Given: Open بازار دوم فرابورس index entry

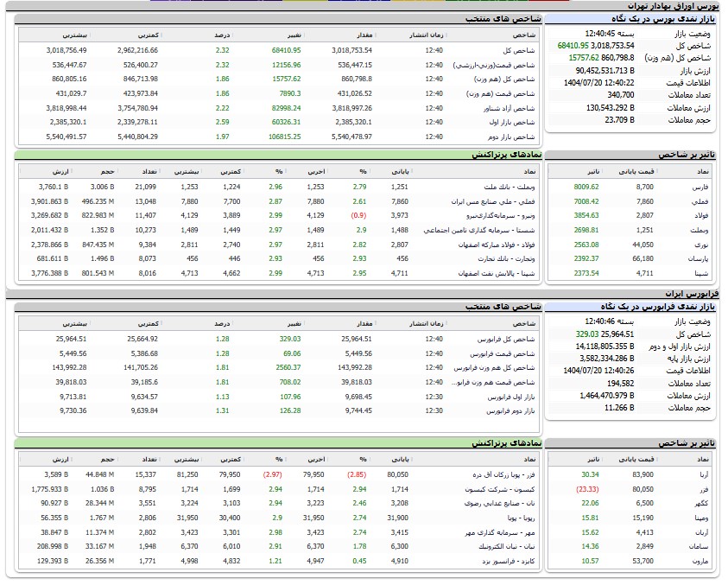Looking at the screenshot, I should 512,411.
